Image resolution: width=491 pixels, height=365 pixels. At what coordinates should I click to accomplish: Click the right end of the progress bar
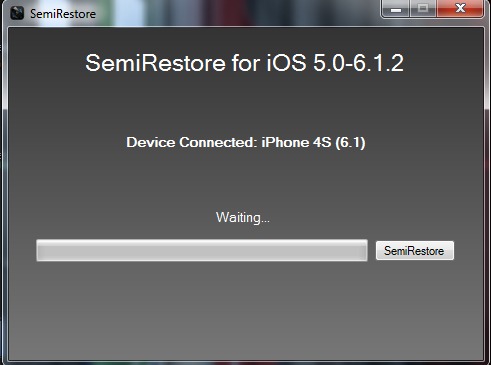[x=362, y=250]
